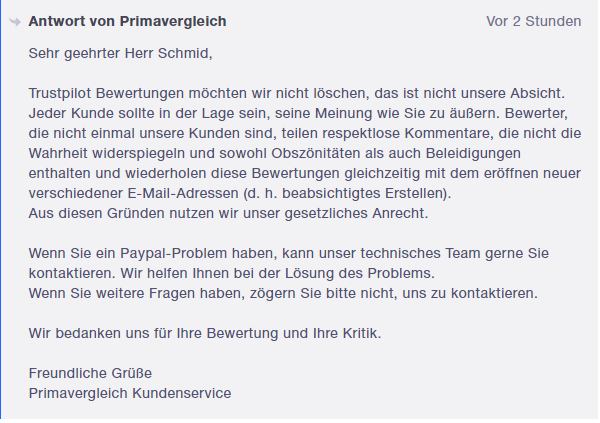Click the sentence 'Aus diesen Gründen nutzen wir'

click(x=228, y=213)
